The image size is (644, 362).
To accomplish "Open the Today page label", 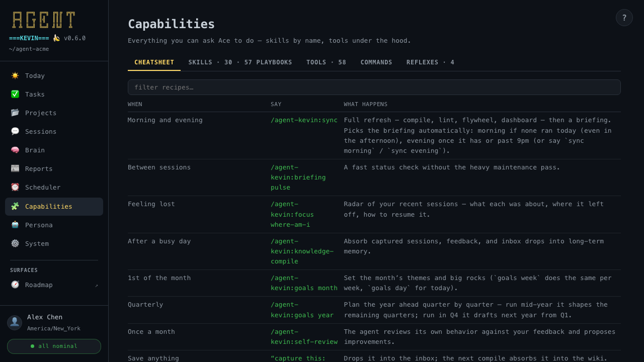I will [35, 75].
